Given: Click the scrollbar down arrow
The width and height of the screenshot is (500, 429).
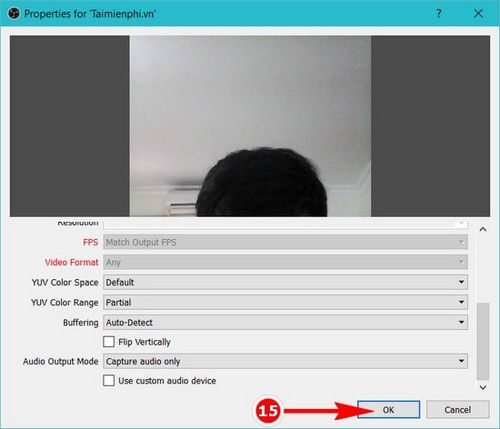Looking at the screenshot, I should point(483,387).
